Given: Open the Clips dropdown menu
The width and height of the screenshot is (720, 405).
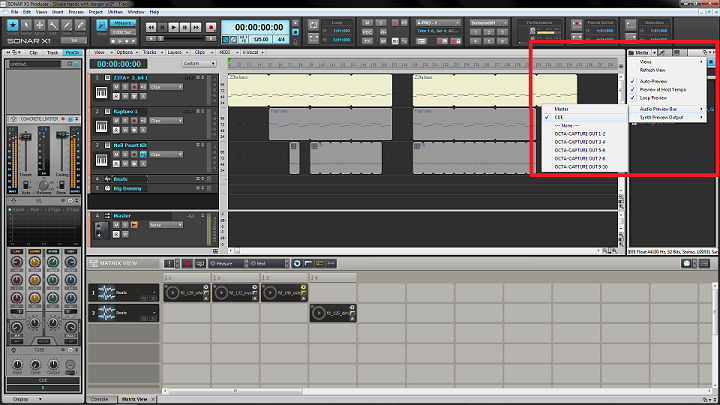Looking at the screenshot, I should pyautogui.click(x=202, y=52).
